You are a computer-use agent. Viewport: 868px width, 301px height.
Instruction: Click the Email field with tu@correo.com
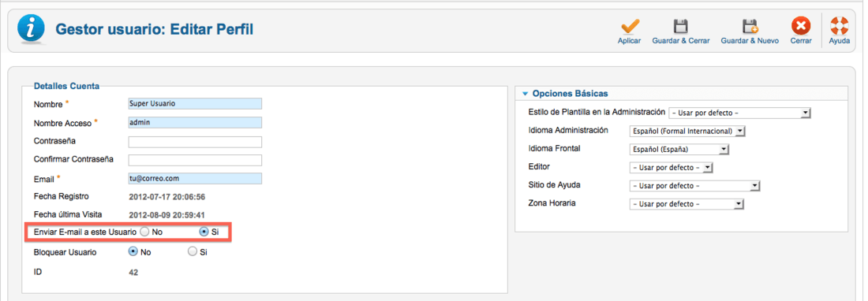click(195, 179)
